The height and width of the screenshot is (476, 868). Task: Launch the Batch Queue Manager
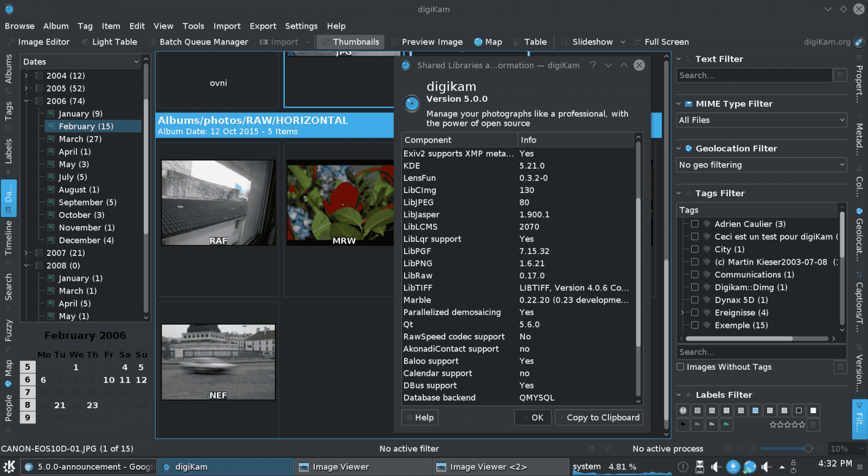pos(199,42)
